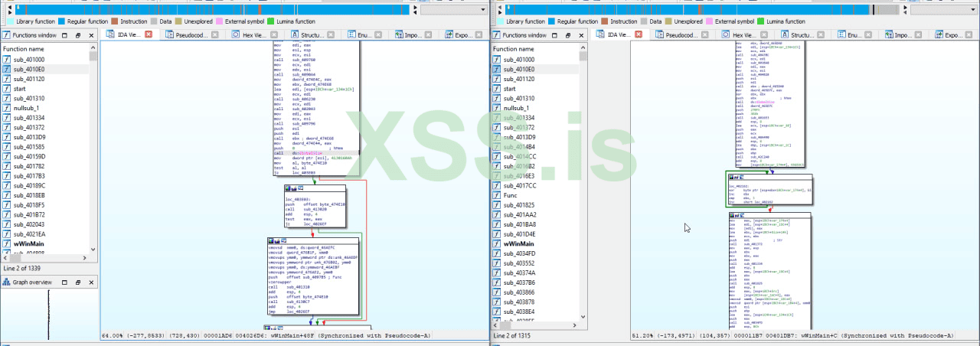
Task: Open the Hex View tab in right window
Action: (x=743, y=35)
